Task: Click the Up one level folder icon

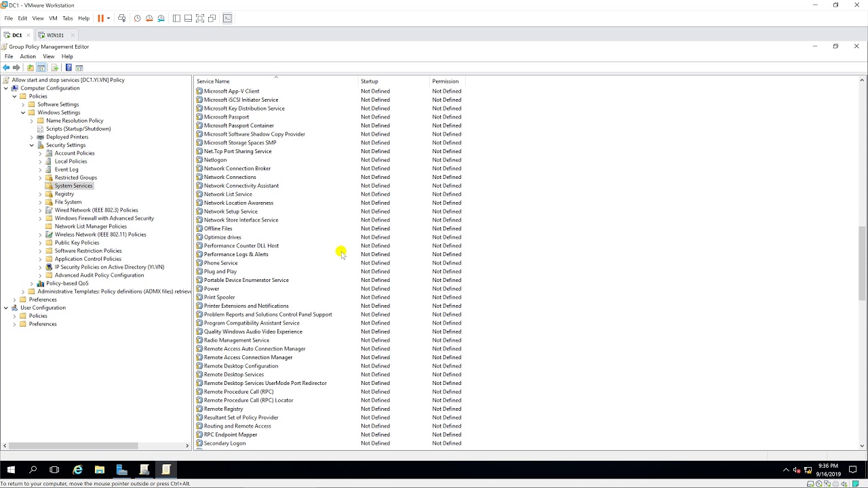Action: 31,68
